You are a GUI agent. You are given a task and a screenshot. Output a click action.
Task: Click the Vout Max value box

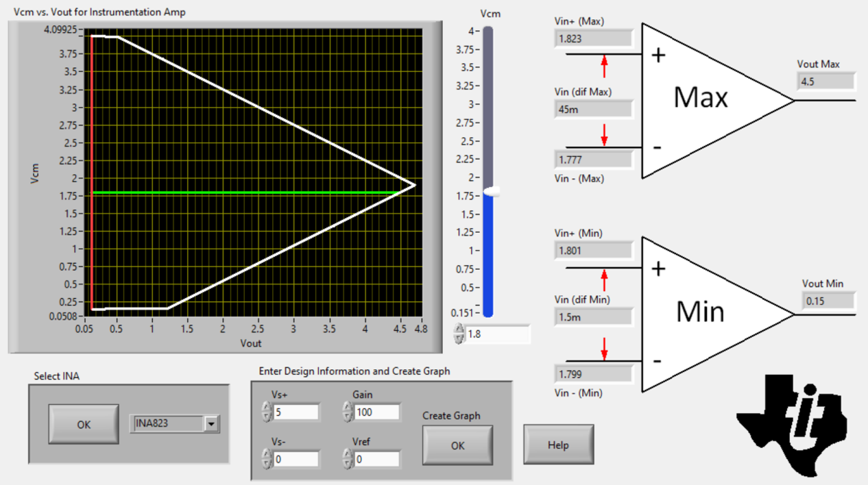point(825,82)
